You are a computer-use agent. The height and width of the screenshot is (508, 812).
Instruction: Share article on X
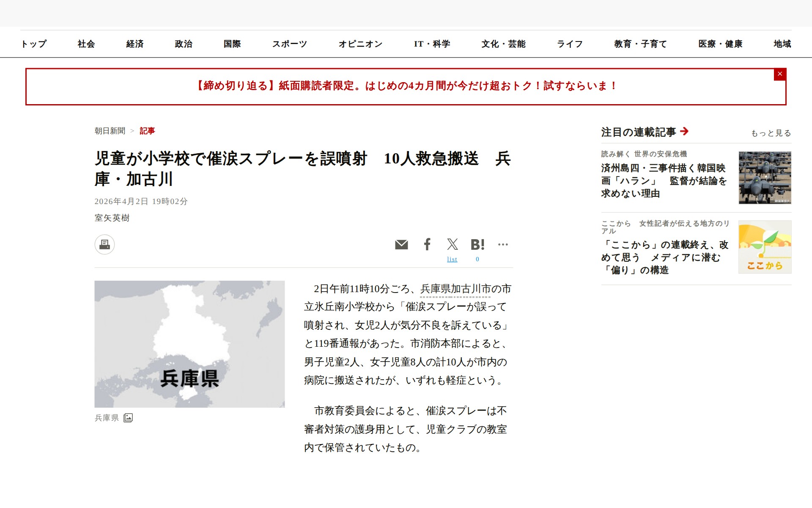(x=452, y=244)
